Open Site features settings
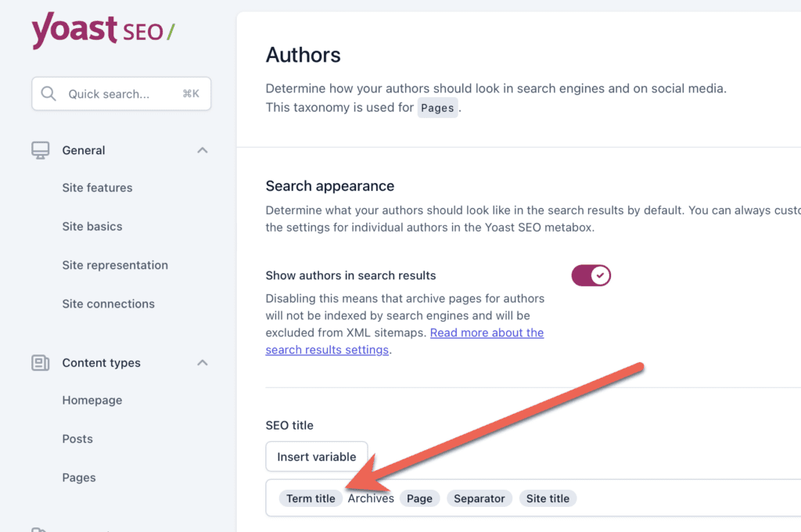This screenshot has width=801, height=532. click(x=97, y=188)
